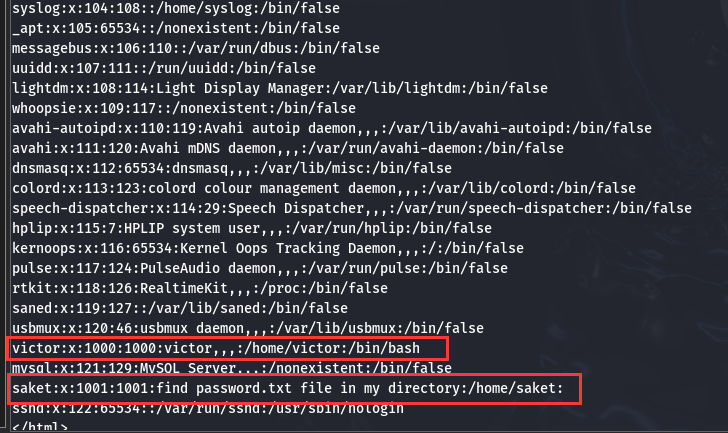Click the syslog user entry line
This screenshot has width=728, height=433.
pos(176,8)
